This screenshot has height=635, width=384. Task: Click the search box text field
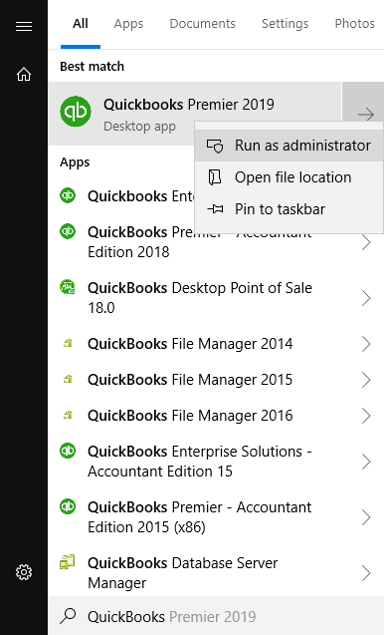pos(216,616)
